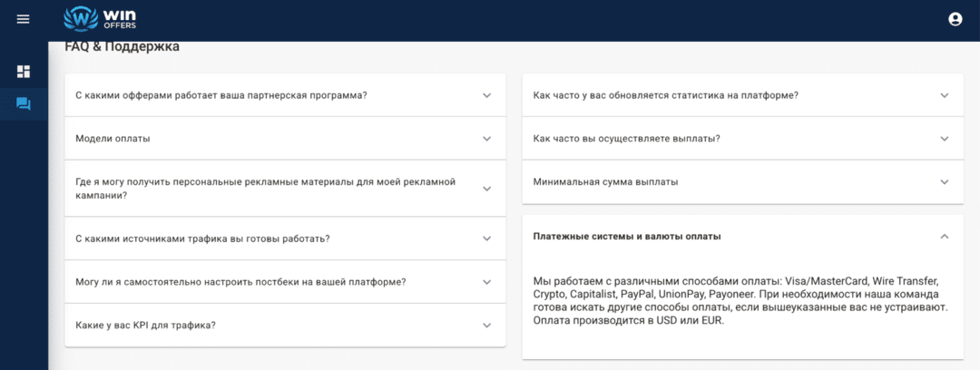
Task: Expand chevron on Модели оплаты row
Action: [x=487, y=139]
